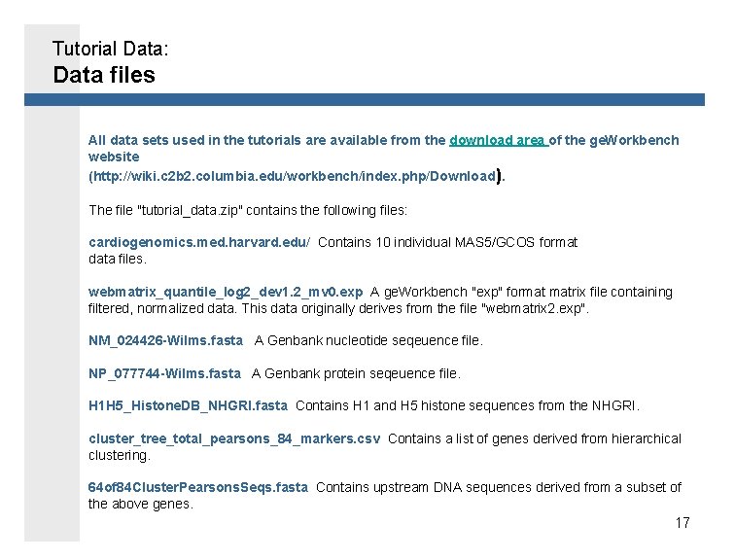Click the slide number 17
Image resolution: width=735 pixels, height=560 pixels.
point(682,522)
